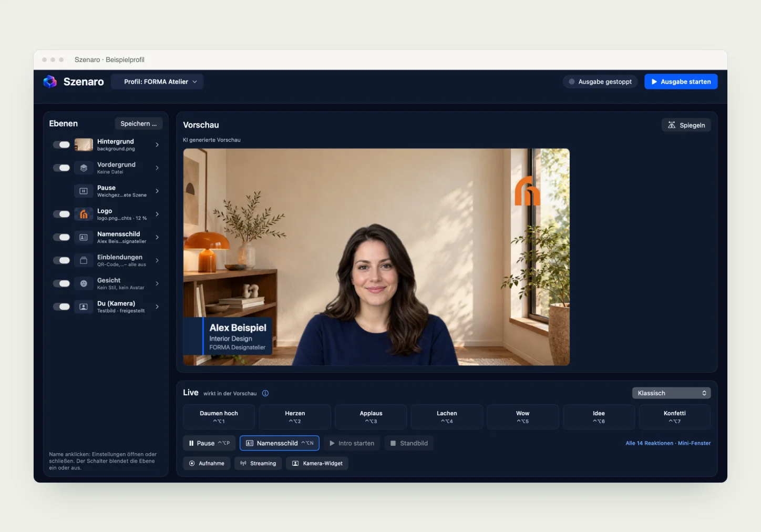
Task: Open the Klassisch style dropdown
Action: point(671,393)
